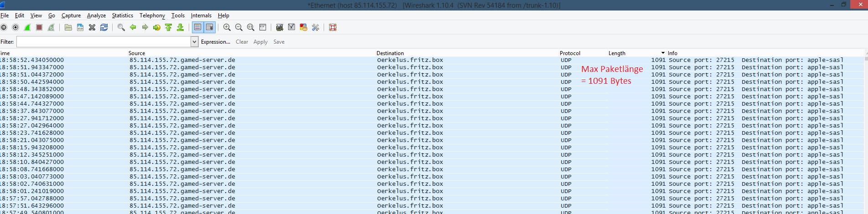Go to a specific packet number icon

[156, 27]
